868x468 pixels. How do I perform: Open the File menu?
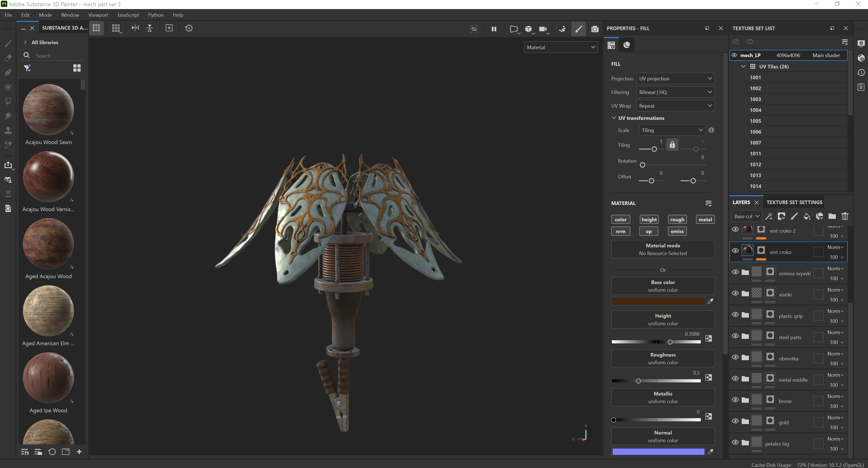click(x=8, y=15)
